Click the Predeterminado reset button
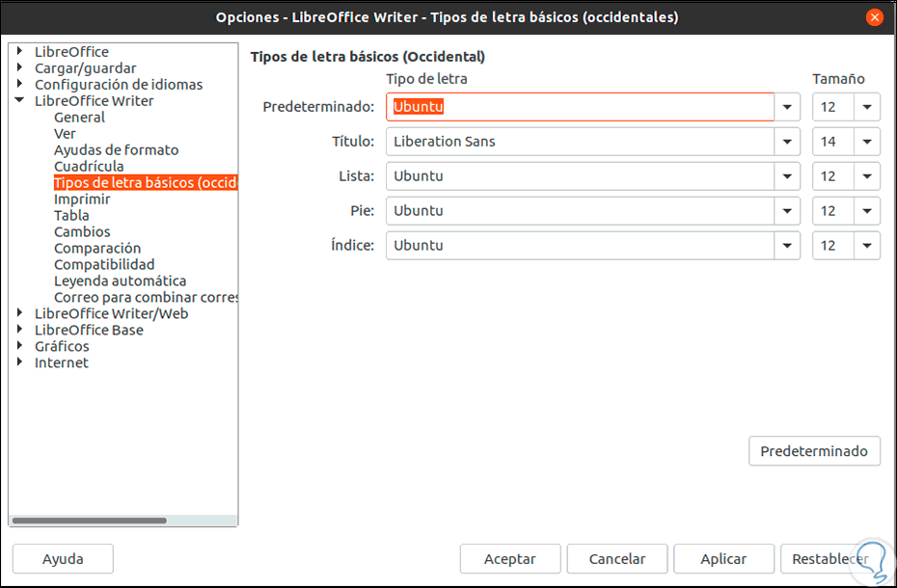Screen dimensions: 897x588 click(x=814, y=451)
